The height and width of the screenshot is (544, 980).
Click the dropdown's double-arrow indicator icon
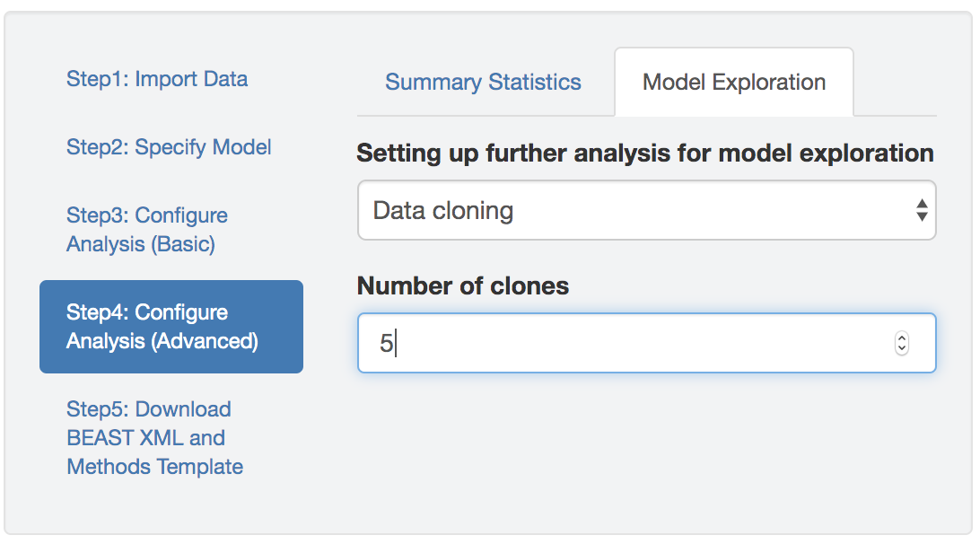(921, 211)
